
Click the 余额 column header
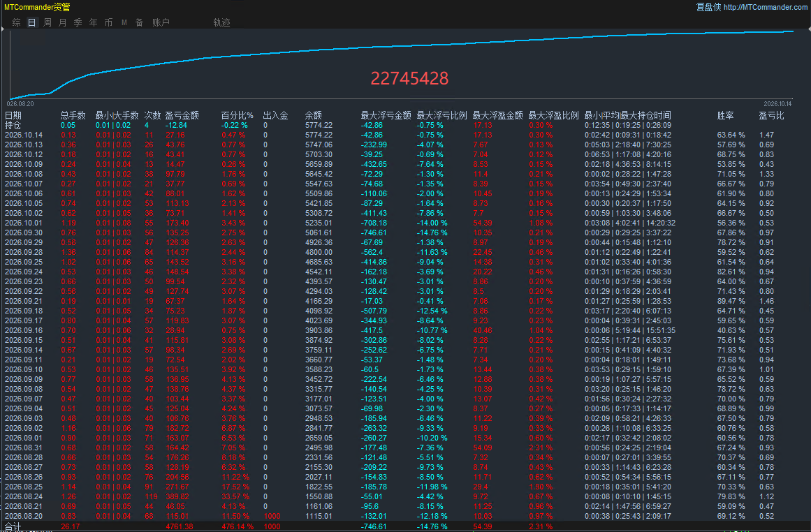tap(314, 115)
